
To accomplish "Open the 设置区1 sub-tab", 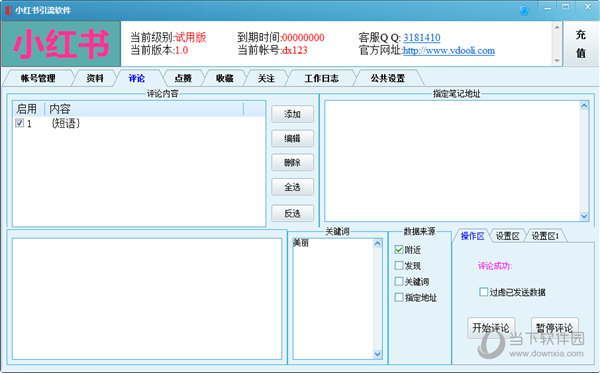I will pyautogui.click(x=545, y=236).
